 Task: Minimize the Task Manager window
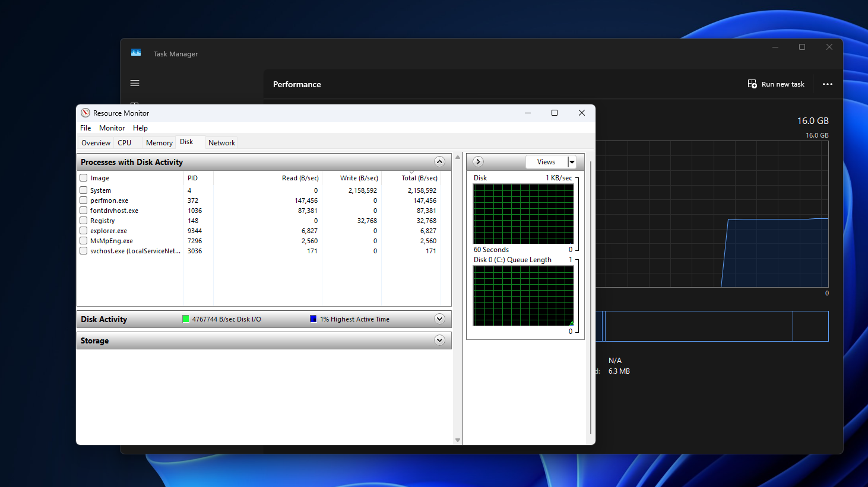[x=775, y=47]
